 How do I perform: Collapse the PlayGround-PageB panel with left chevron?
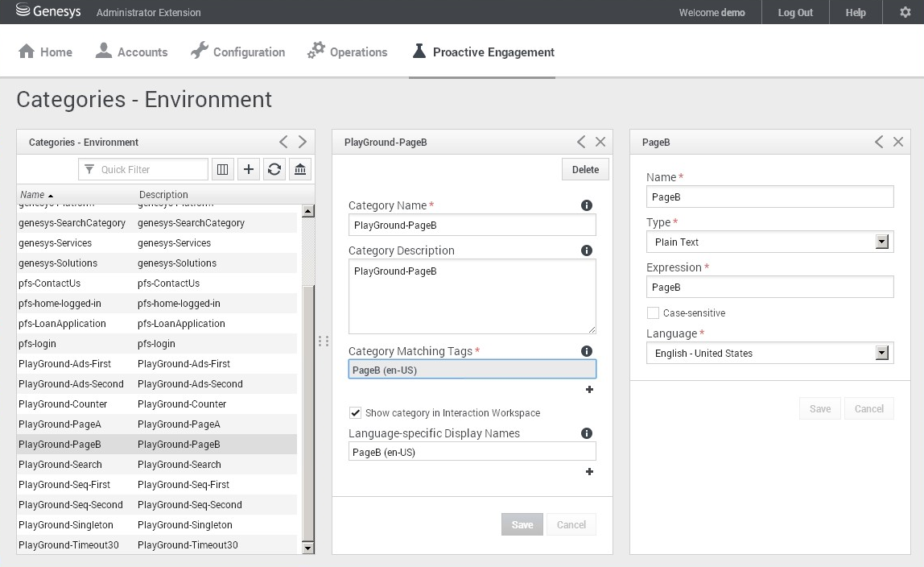(x=581, y=142)
